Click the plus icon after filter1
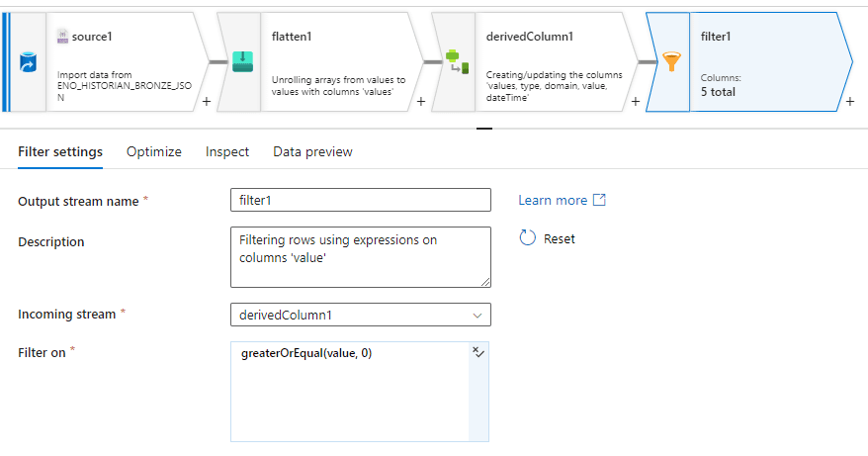This screenshot has height=456, width=868. pos(849,101)
